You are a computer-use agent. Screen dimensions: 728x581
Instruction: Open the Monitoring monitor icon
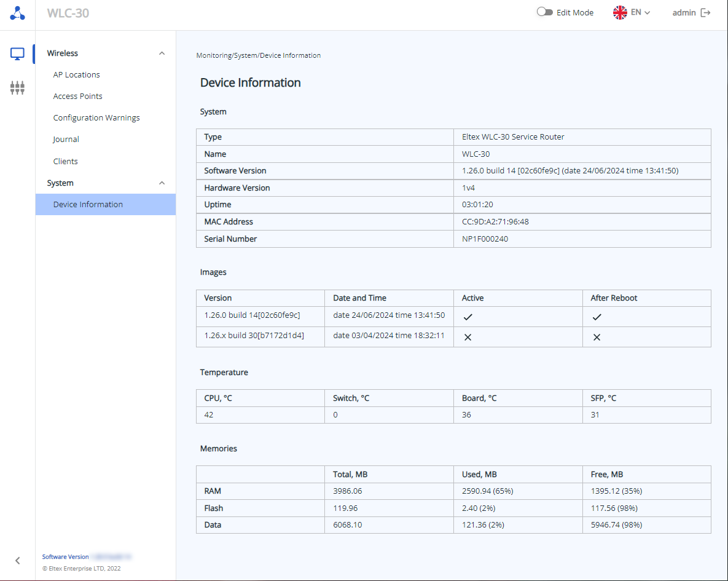(x=17, y=53)
